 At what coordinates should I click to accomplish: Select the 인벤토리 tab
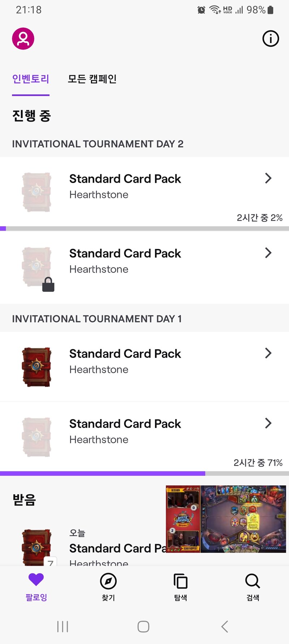pyautogui.click(x=31, y=79)
